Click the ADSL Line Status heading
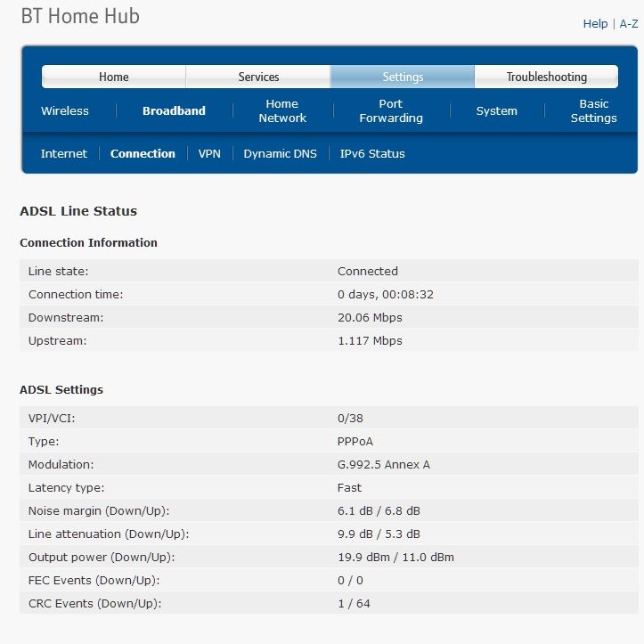Viewport: 644px width, 644px height. (78, 211)
